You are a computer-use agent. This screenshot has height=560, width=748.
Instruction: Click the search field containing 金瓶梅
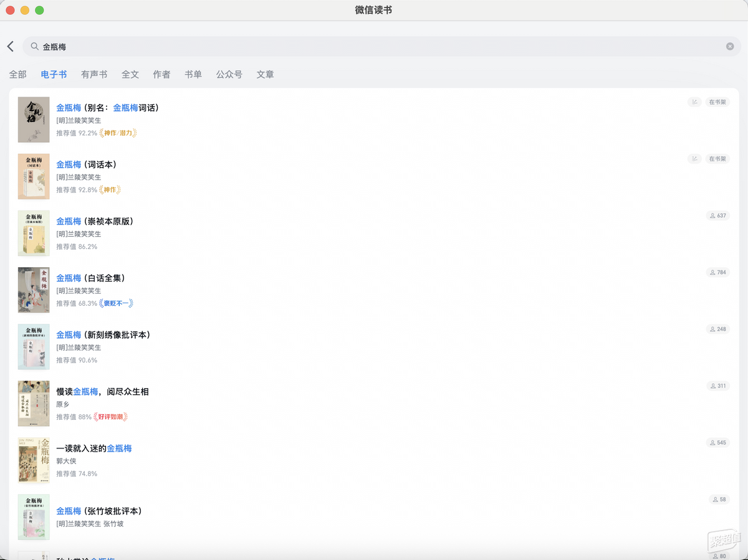(380, 47)
